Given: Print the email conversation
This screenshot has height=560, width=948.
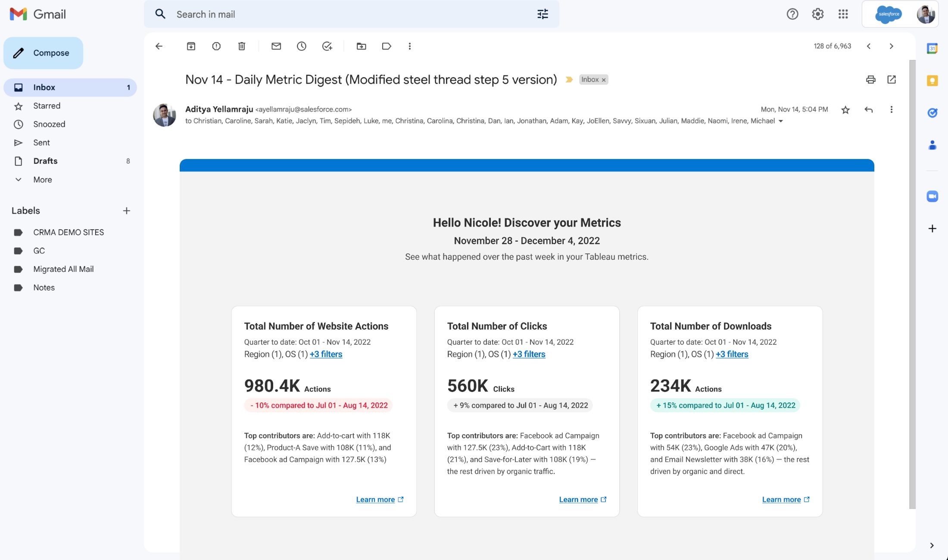Looking at the screenshot, I should [871, 80].
